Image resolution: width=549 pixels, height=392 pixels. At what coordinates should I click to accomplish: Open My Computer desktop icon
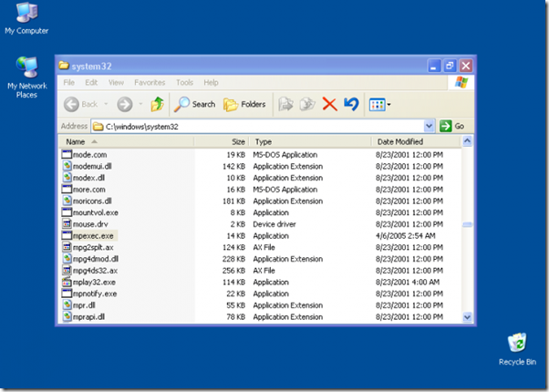(26, 18)
